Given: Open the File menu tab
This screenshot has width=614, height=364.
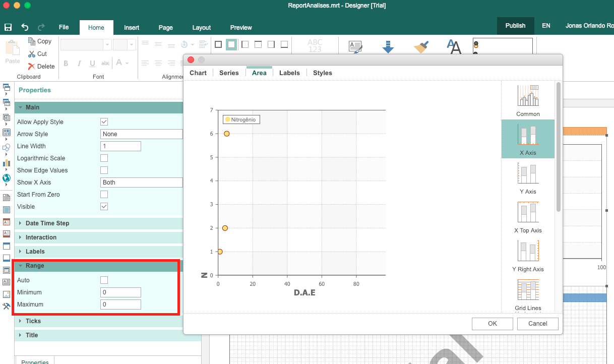Looking at the screenshot, I should (64, 27).
